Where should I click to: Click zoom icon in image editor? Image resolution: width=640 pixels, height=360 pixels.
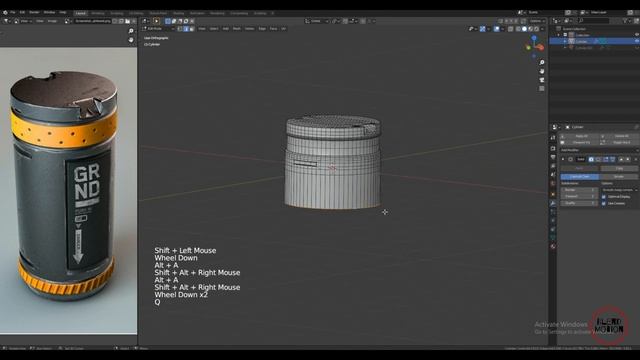pos(131,31)
